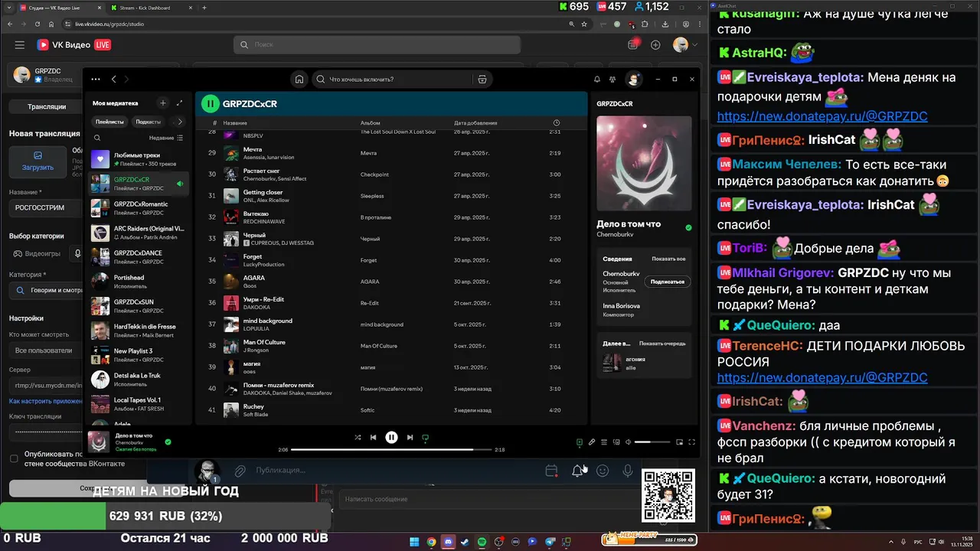The width and height of the screenshot is (980, 551).
Task: Open Любимые треки playlist
Action: (x=139, y=159)
